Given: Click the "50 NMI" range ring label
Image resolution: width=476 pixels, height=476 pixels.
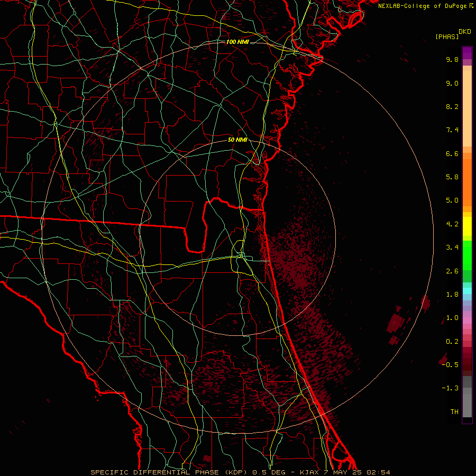Looking at the screenshot, I should tap(237, 140).
